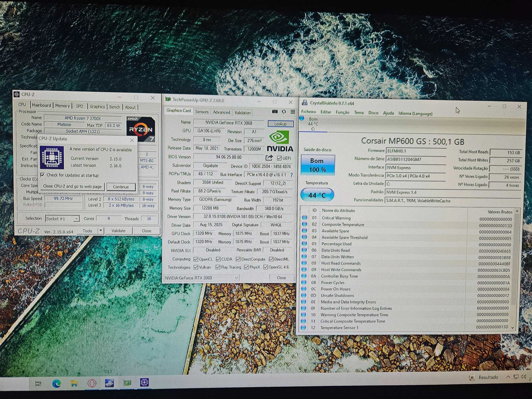
Task: Switch to GPU-Z taskbar icon
Action: 127,383
